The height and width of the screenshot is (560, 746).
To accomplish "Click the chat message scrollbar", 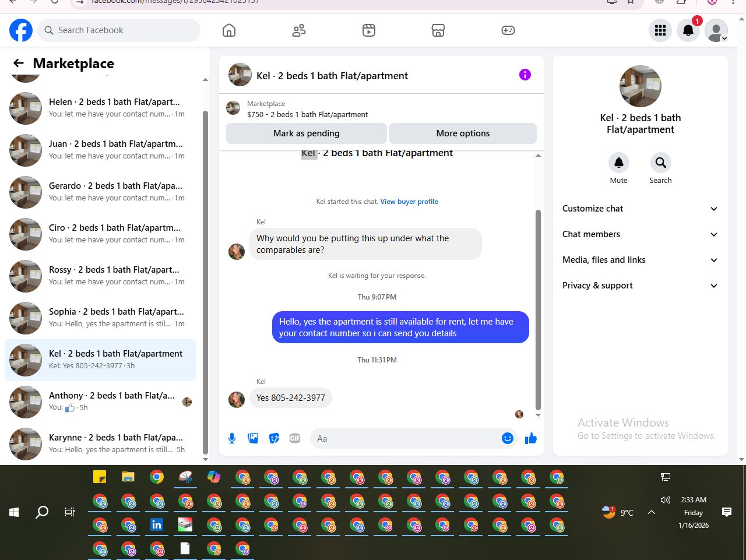I will tap(538, 309).
